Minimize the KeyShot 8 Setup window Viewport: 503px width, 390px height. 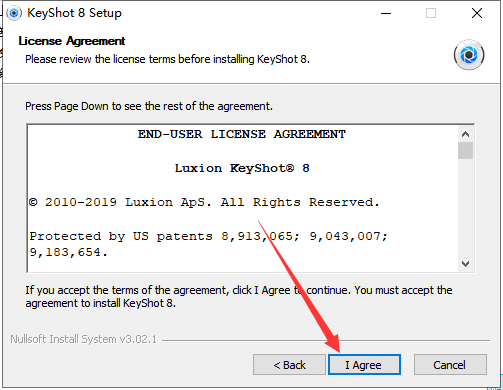coord(386,13)
